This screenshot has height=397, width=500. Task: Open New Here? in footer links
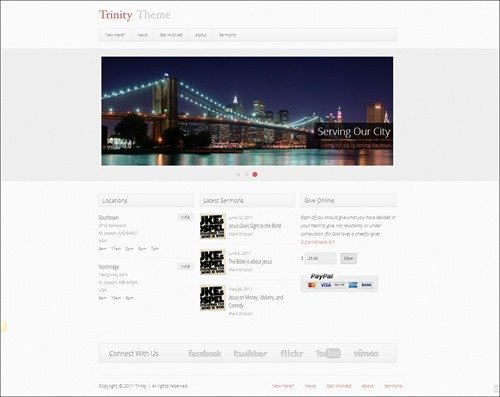283,386
